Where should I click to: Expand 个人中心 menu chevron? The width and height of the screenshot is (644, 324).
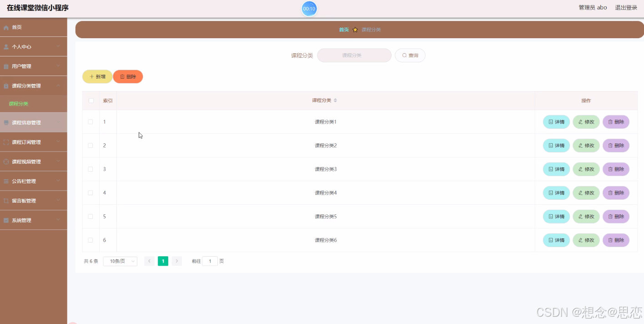58,46
